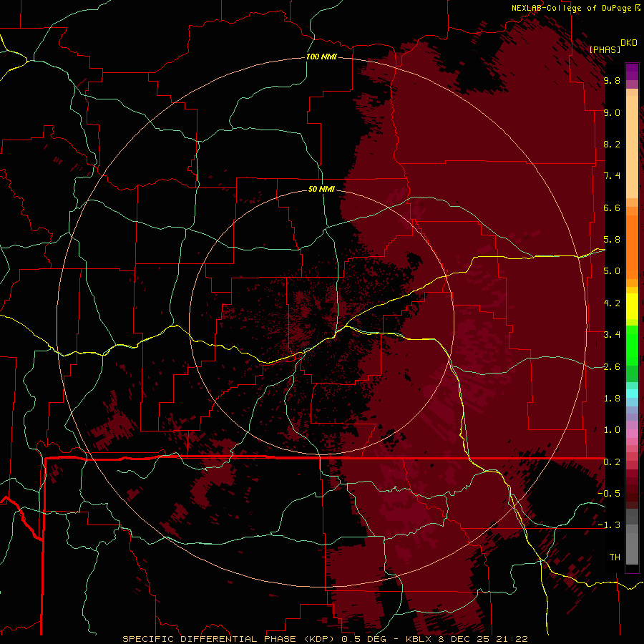This screenshot has width=644, height=644.
Task: Click the 7.4 value on color scale
Action: (x=612, y=176)
